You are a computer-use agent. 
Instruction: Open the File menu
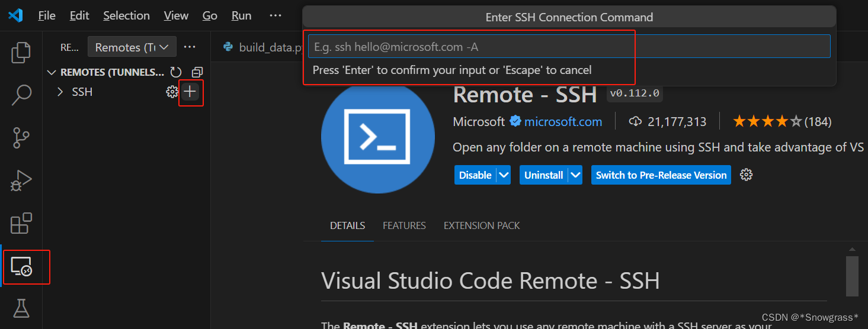47,15
